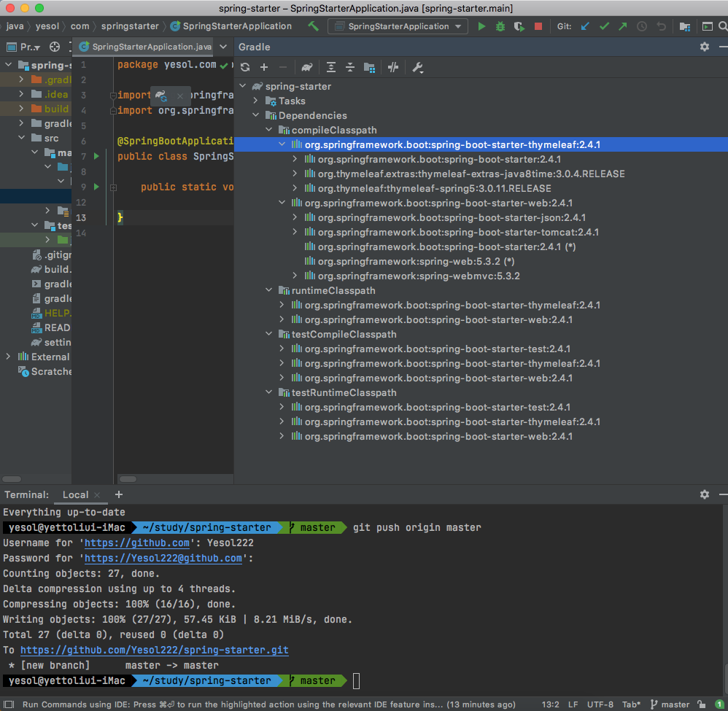Run with coverage icon in toolbar

click(519, 26)
